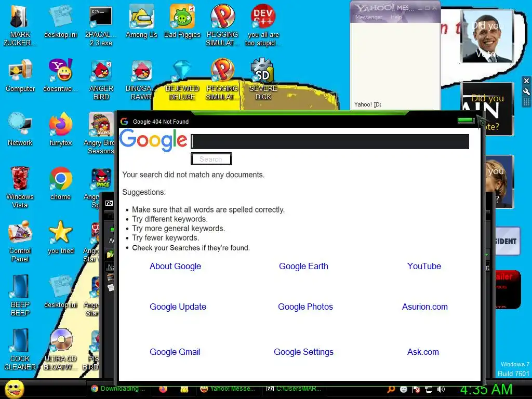Open the DEV C++ 'you all are too stupid' shortcut
Image resolution: width=532 pixels, height=399 pixels.
tap(263, 25)
